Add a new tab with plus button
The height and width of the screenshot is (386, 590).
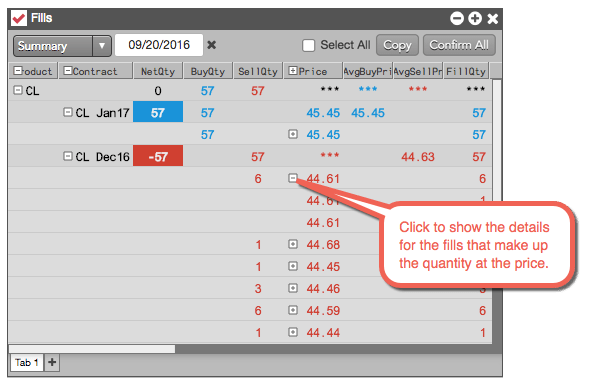pyautogui.click(x=52, y=363)
